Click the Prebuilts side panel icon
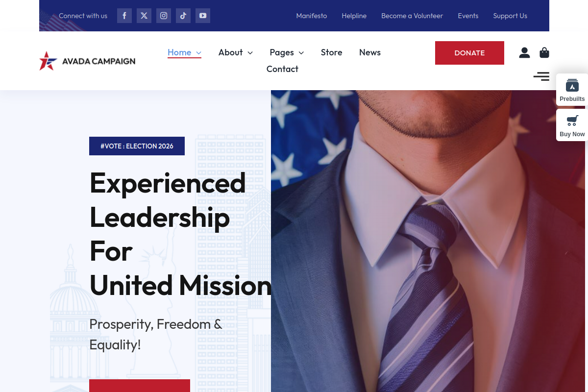The height and width of the screenshot is (392, 588). [x=572, y=90]
